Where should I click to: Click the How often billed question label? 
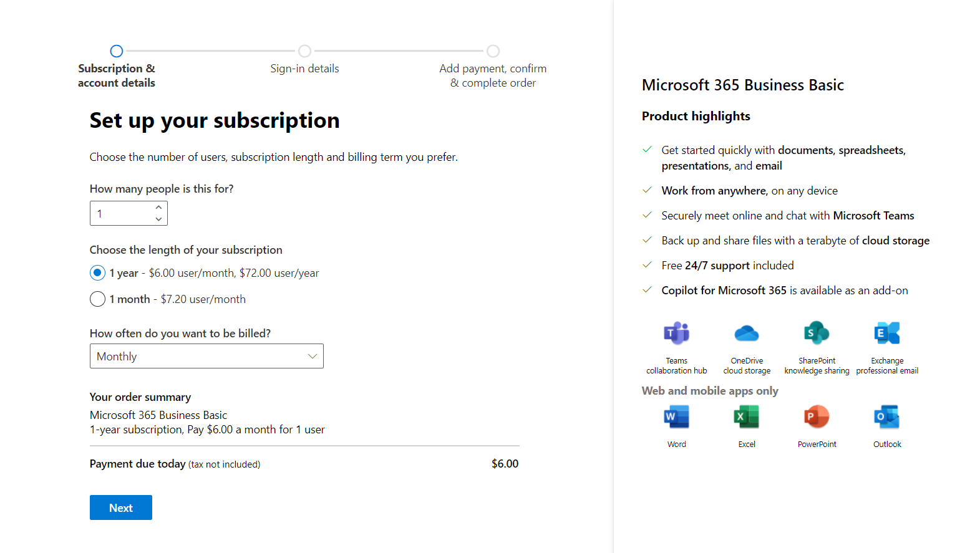pyautogui.click(x=180, y=334)
